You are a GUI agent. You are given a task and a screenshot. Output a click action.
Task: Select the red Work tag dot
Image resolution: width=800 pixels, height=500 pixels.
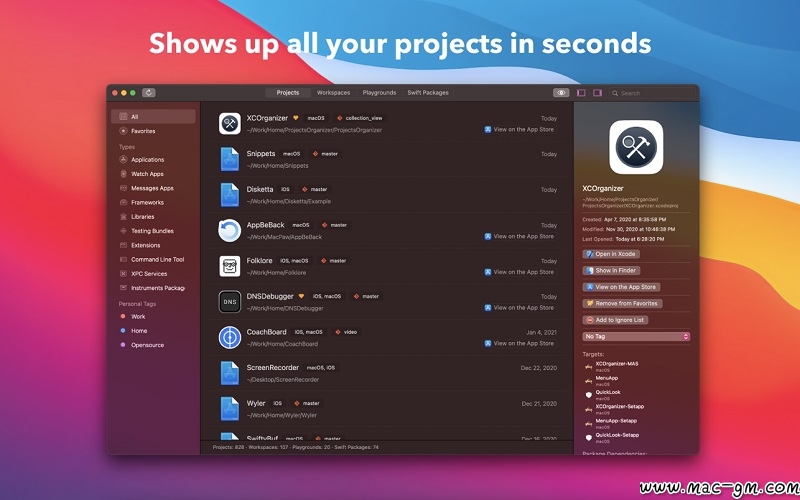coord(122,316)
